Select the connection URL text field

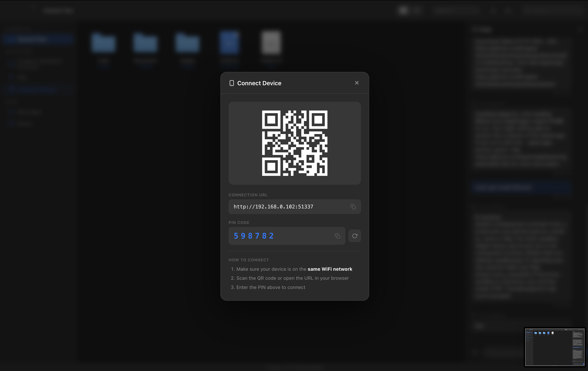click(x=281, y=206)
